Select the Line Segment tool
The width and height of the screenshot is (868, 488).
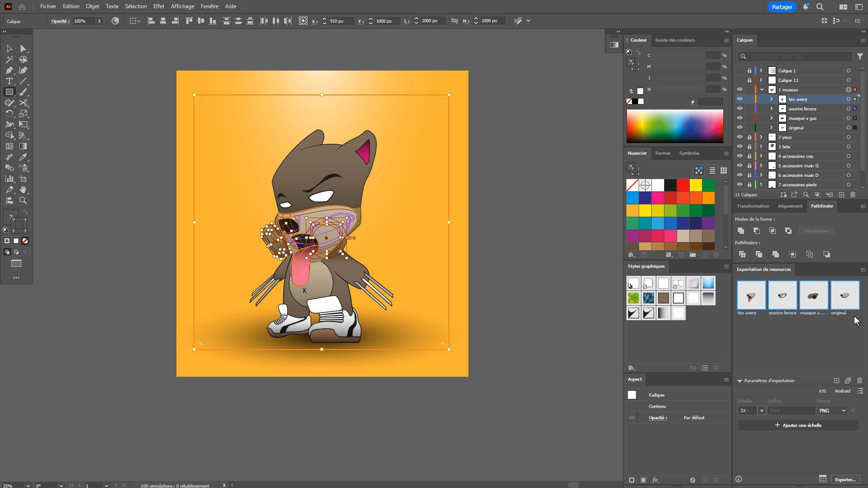24,81
